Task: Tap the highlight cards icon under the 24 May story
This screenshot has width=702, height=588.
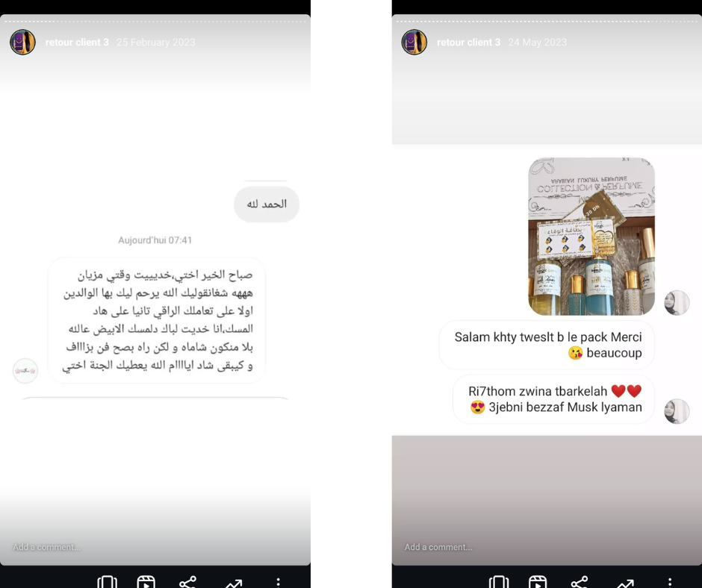Action: [499, 582]
